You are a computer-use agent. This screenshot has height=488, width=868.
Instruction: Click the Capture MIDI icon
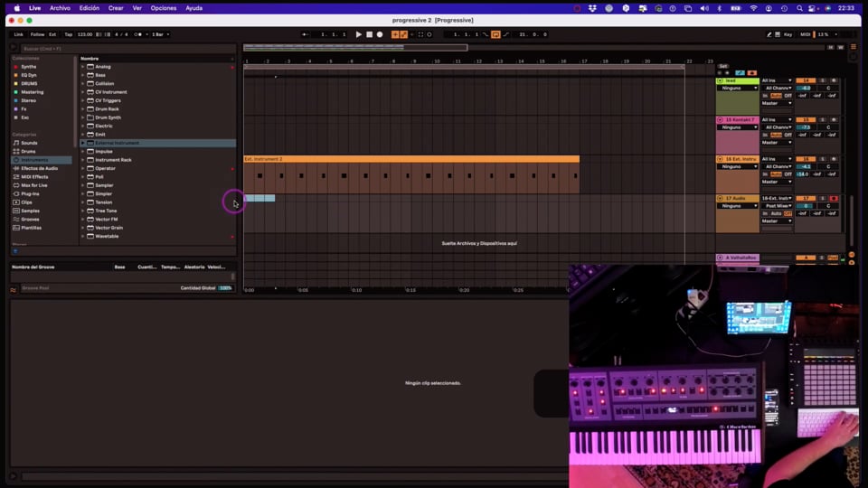(x=420, y=34)
